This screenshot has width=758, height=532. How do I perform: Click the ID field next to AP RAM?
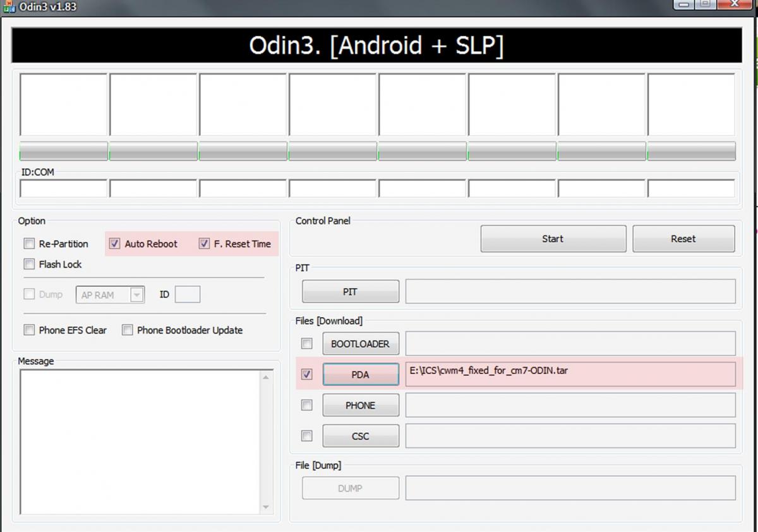[x=188, y=294]
